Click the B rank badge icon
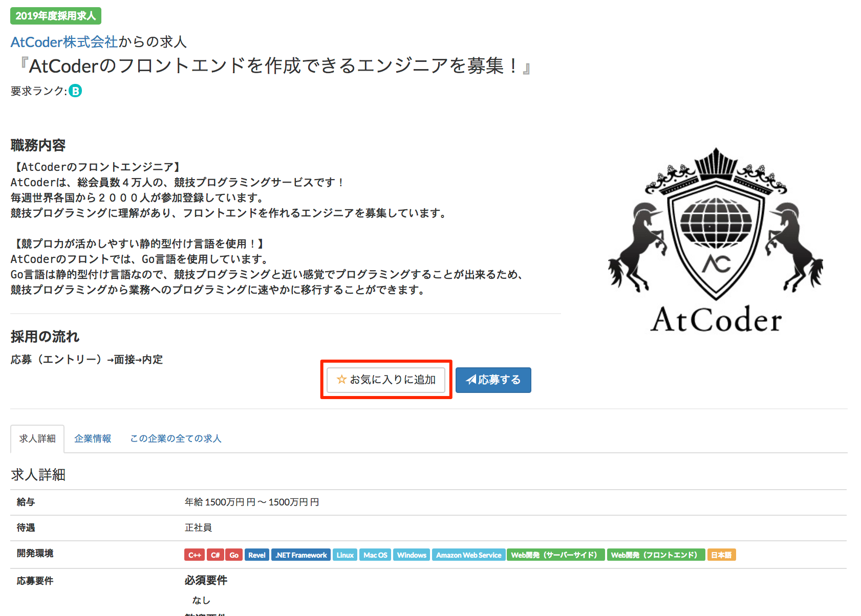Screen dimensions: 861x616 pyautogui.click(x=75, y=91)
